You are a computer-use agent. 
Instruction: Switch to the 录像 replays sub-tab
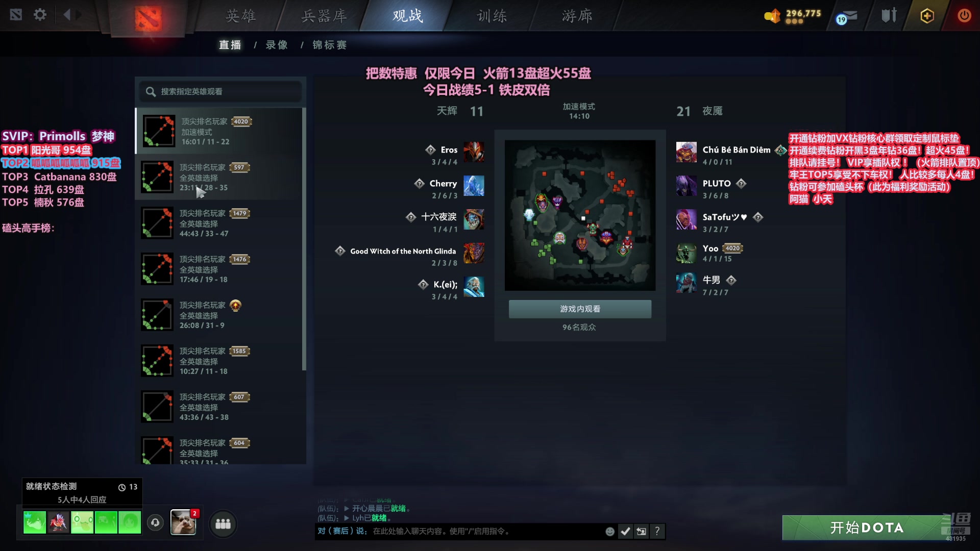click(x=277, y=45)
